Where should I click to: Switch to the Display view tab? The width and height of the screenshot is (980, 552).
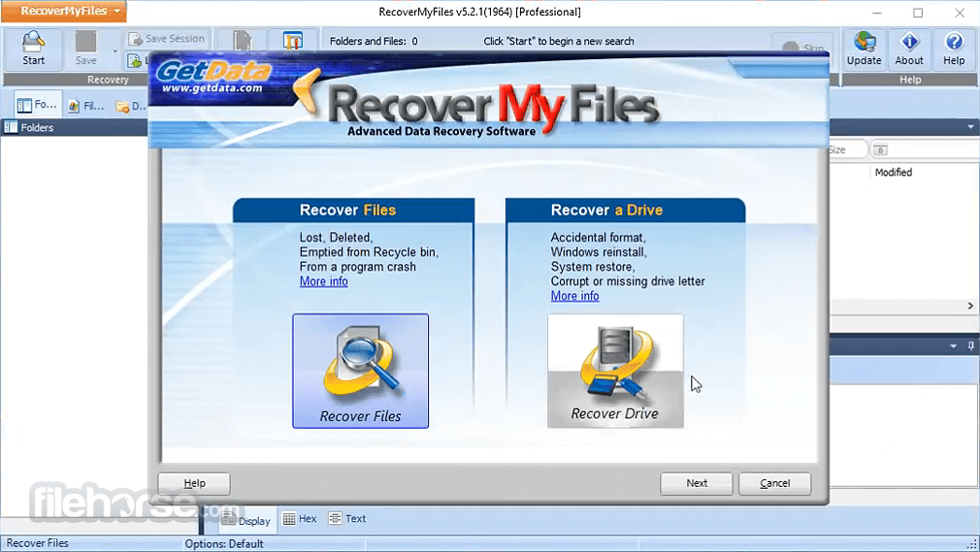pyautogui.click(x=246, y=520)
